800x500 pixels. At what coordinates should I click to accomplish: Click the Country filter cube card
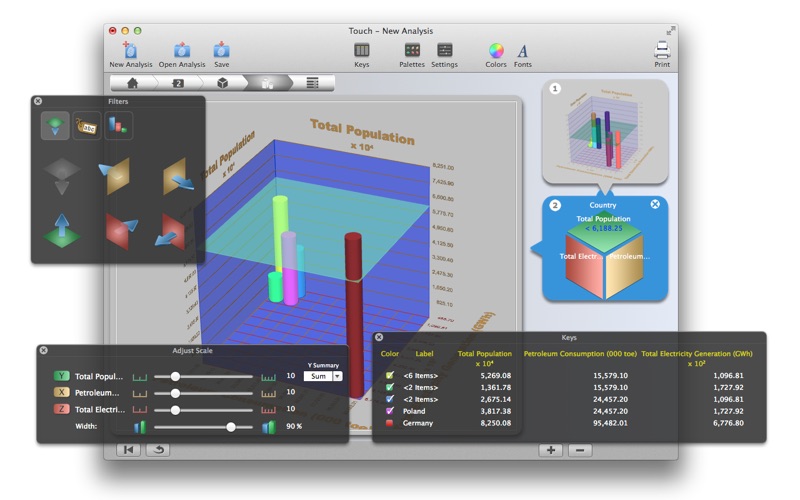point(605,248)
